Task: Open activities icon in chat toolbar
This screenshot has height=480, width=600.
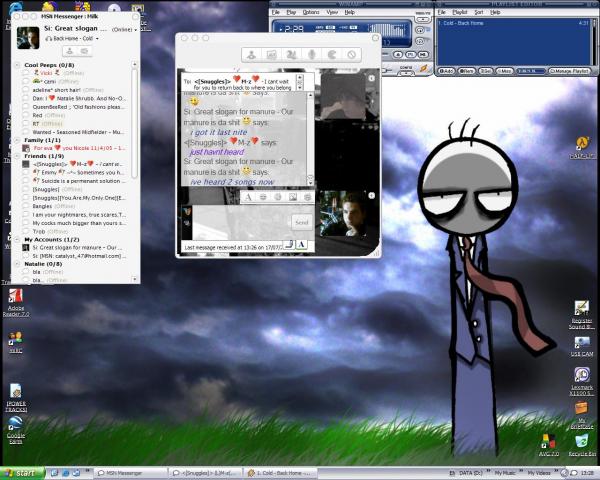Action: [x=292, y=55]
